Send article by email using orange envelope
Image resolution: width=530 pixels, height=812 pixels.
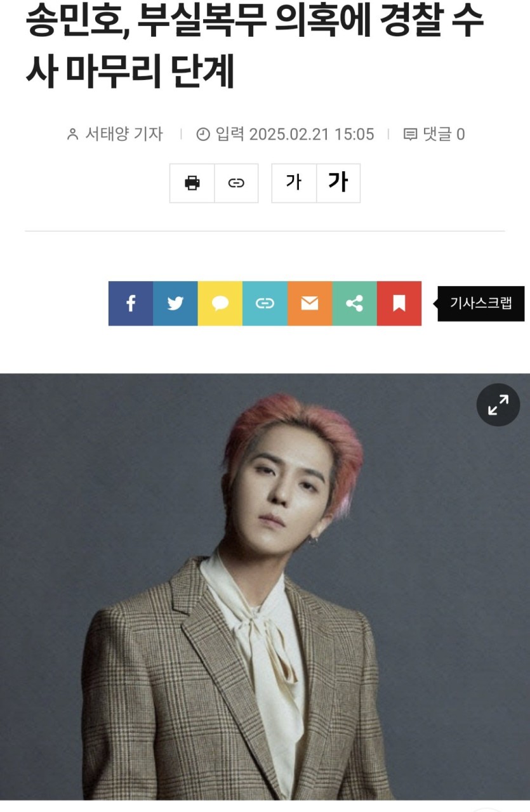tap(310, 303)
